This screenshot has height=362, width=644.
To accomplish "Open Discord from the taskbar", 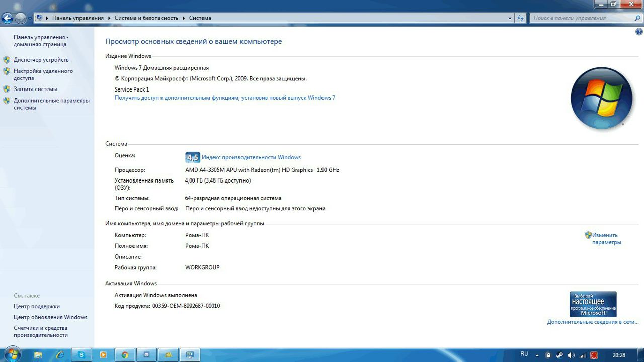I will pyautogui.click(x=146, y=355).
